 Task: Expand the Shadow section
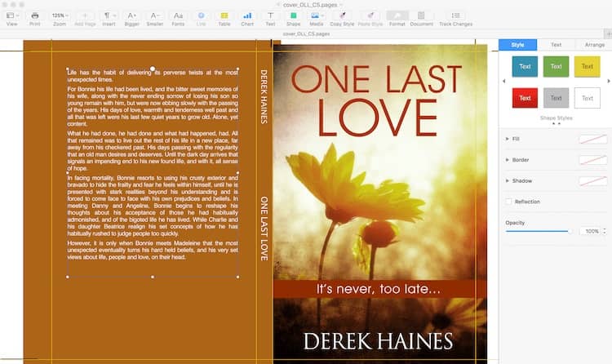pos(507,181)
